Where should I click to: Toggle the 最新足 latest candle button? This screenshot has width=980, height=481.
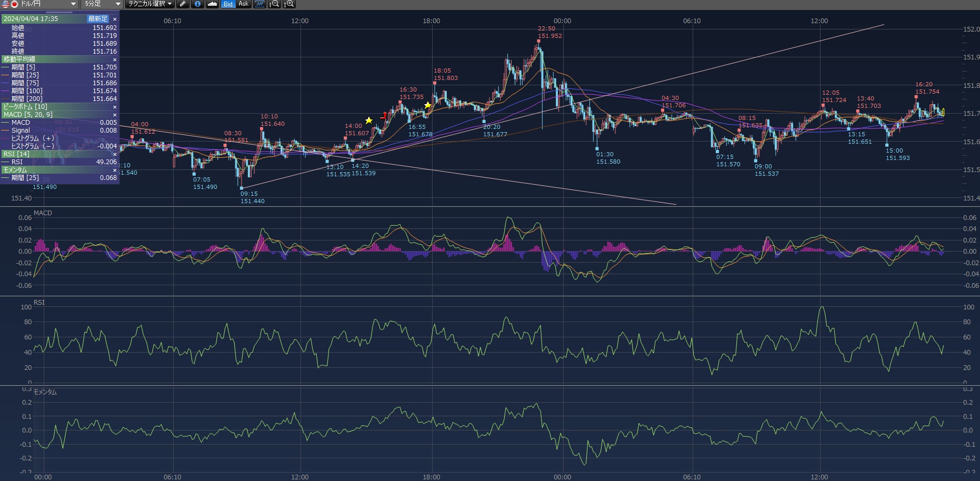(x=98, y=19)
